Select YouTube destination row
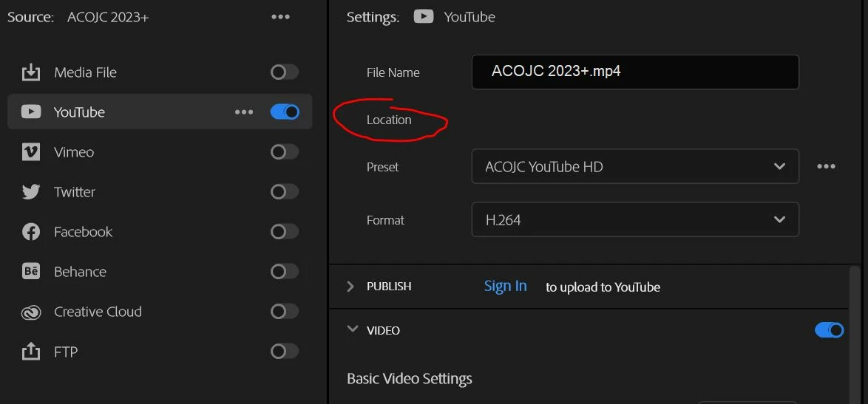The width and height of the screenshot is (868, 404). point(160,112)
